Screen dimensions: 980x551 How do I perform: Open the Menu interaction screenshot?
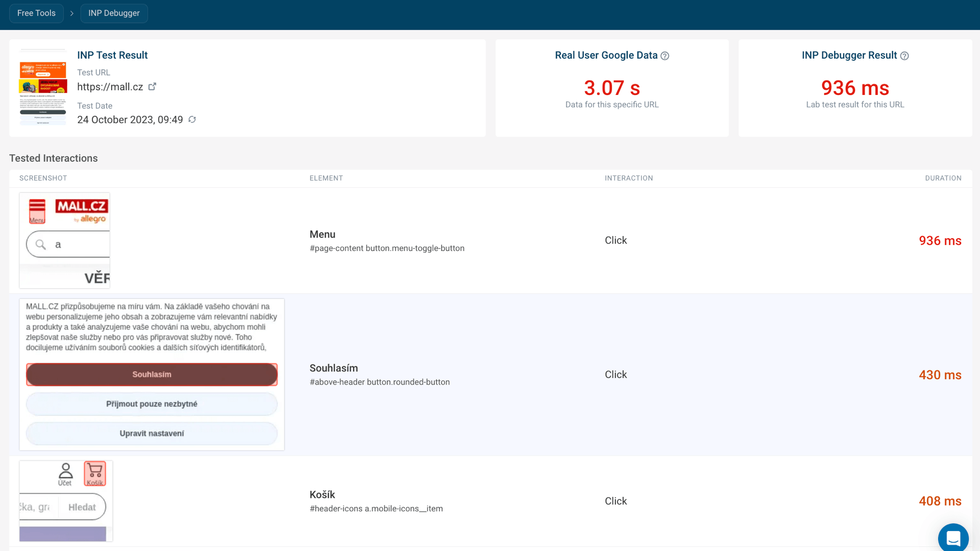coord(65,240)
